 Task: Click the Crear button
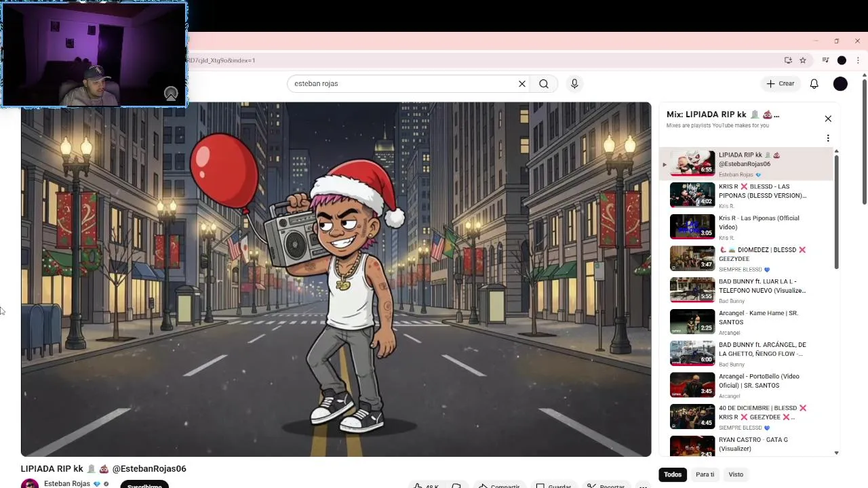click(781, 83)
